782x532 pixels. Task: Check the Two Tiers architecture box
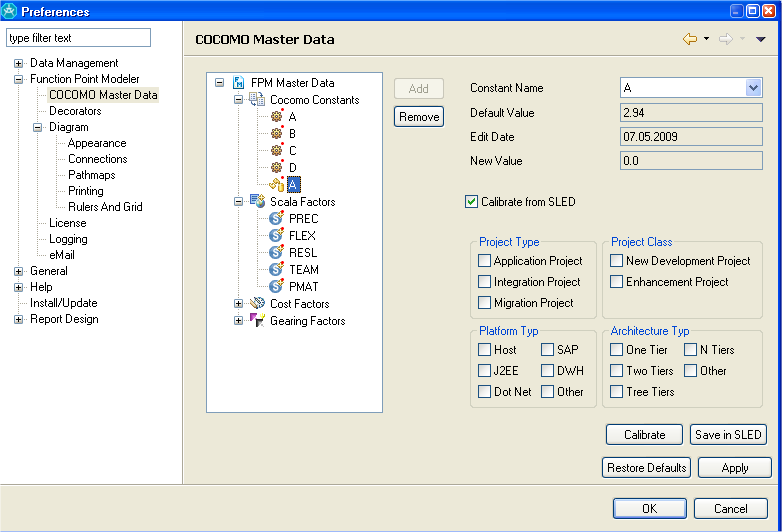coord(616,370)
